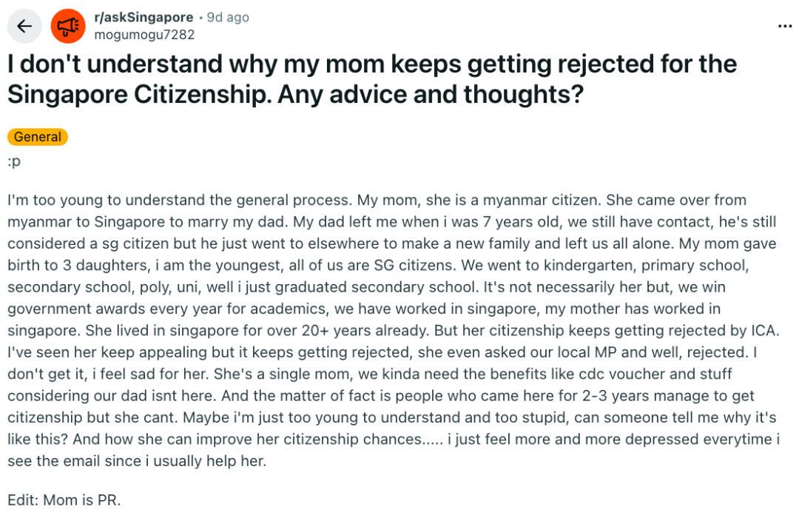The image size is (799, 532).
Task: Open mogumogu7282's user profile
Action: point(144,35)
